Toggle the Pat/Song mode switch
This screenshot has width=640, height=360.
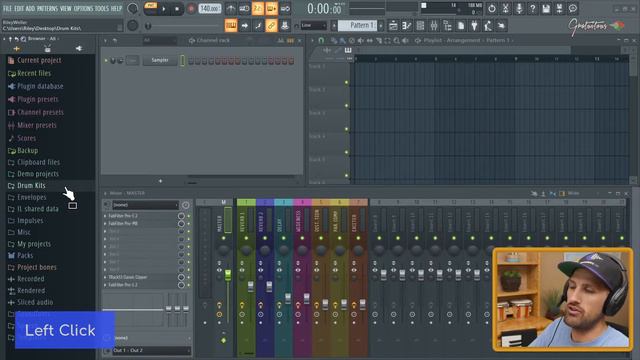point(151,8)
